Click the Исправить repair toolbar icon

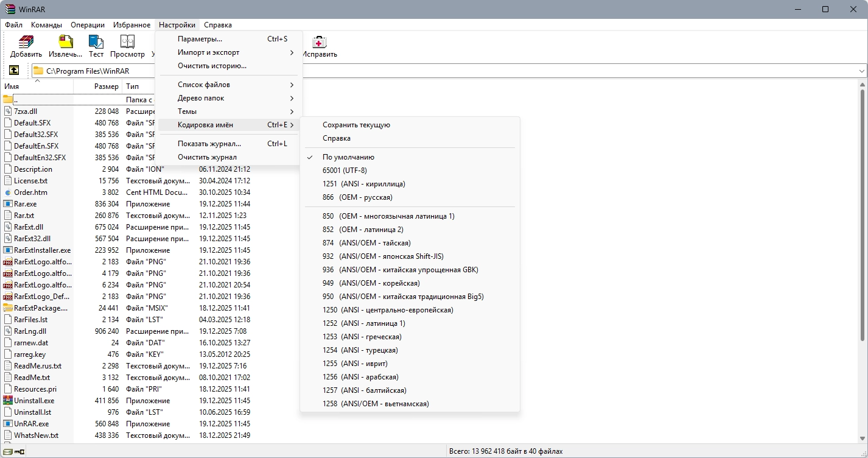[x=320, y=42]
